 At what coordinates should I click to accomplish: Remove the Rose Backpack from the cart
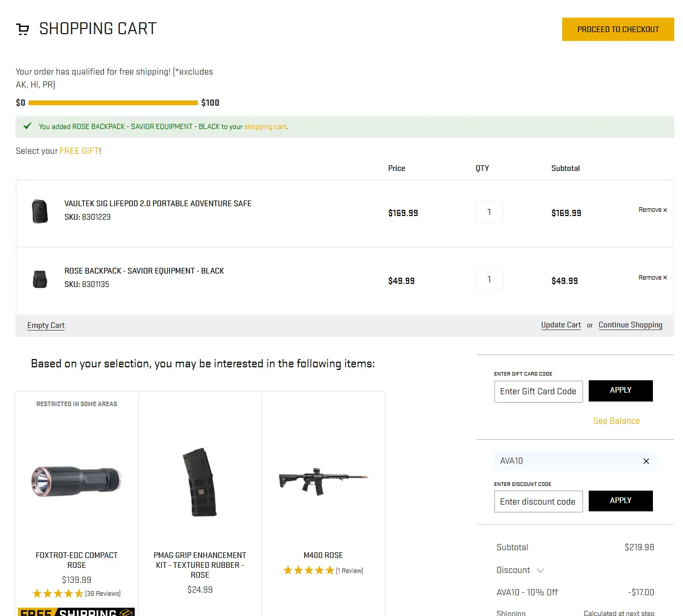652,278
